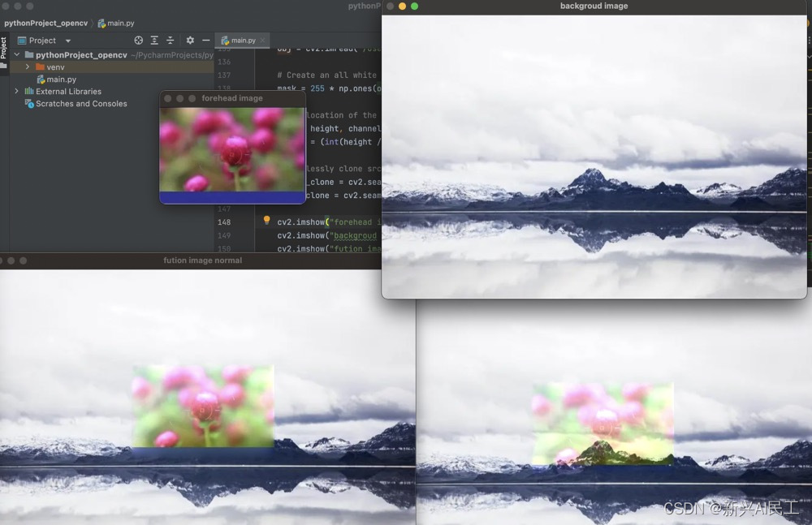Click the Project tool window vertical tab
Viewport: 812px width, 525px height.
[3, 48]
